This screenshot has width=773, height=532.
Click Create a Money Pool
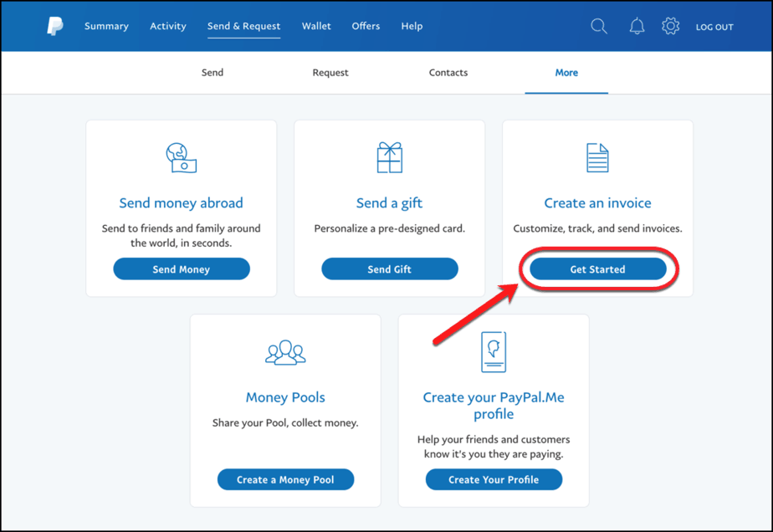pyautogui.click(x=285, y=479)
